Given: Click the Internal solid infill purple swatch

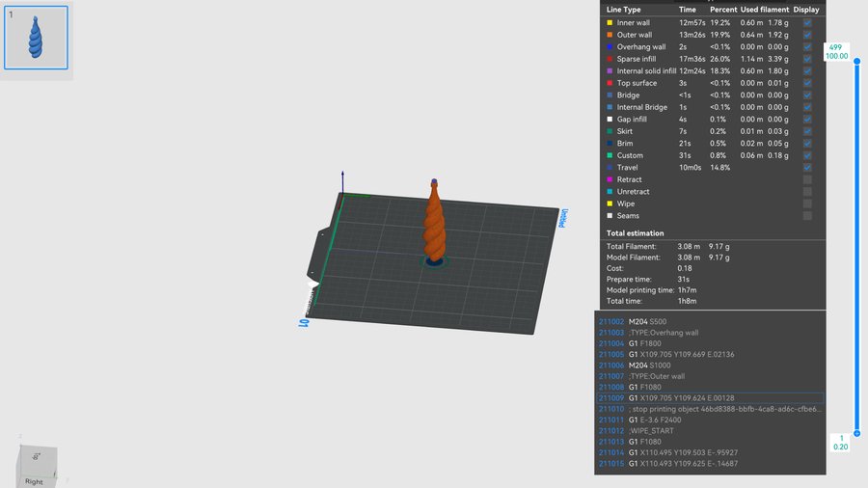Looking at the screenshot, I should click(x=610, y=70).
